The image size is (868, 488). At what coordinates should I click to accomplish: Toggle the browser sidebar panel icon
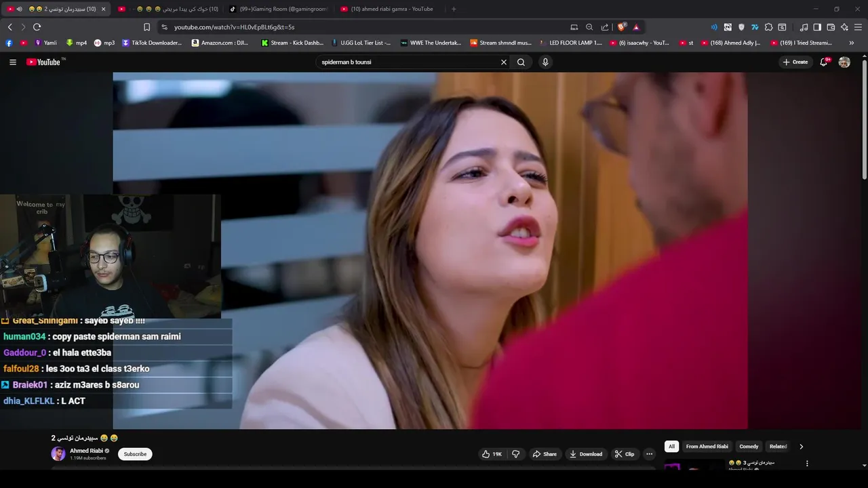817,27
